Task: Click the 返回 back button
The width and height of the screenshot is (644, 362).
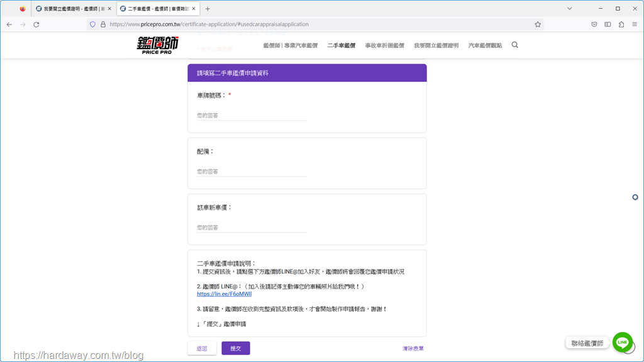Action: pos(202,348)
